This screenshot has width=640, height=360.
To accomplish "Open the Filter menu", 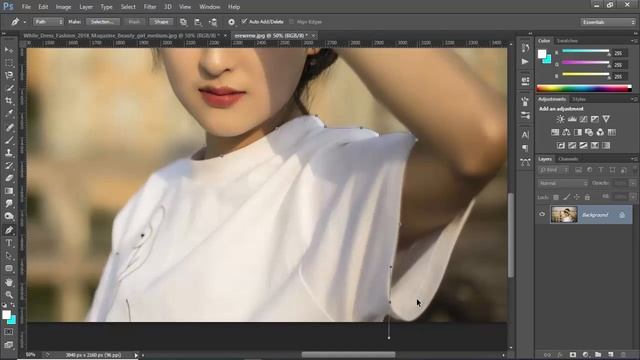I will tap(150, 7).
